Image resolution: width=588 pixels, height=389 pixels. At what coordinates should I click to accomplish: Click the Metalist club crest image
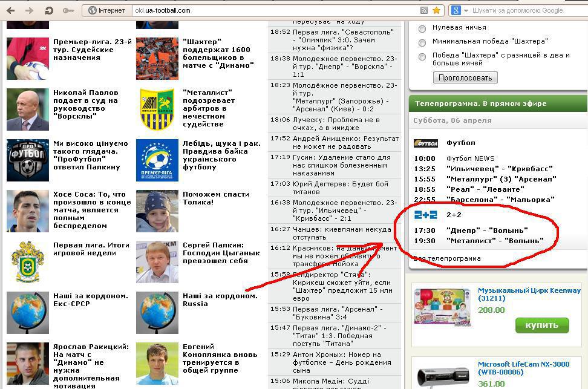(157, 110)
